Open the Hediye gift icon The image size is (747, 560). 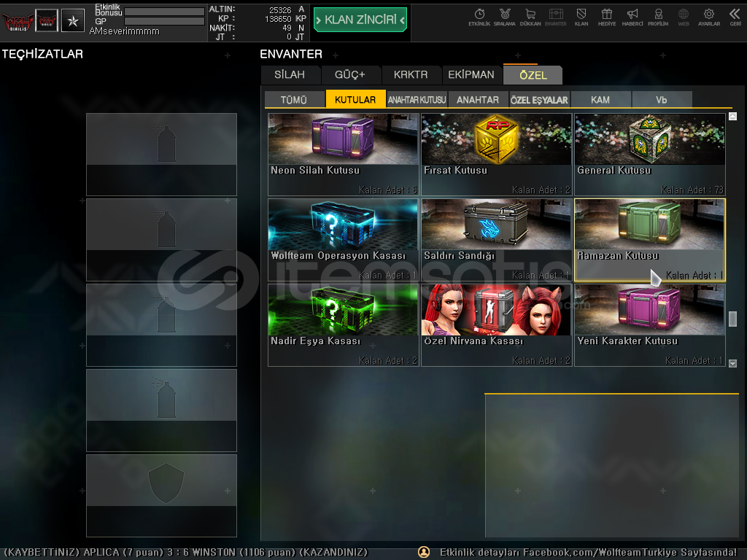click(607, 17)
